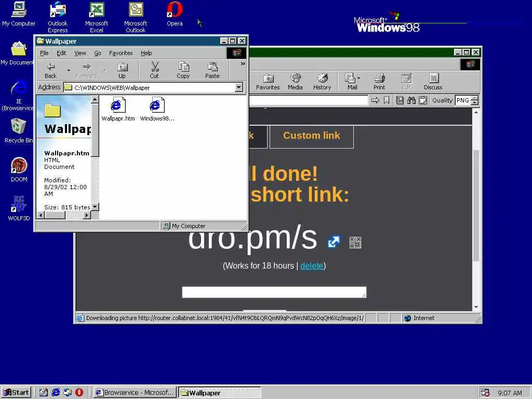Click scroll right arrow of info pane
532x399 pixels.
point(87,215)
